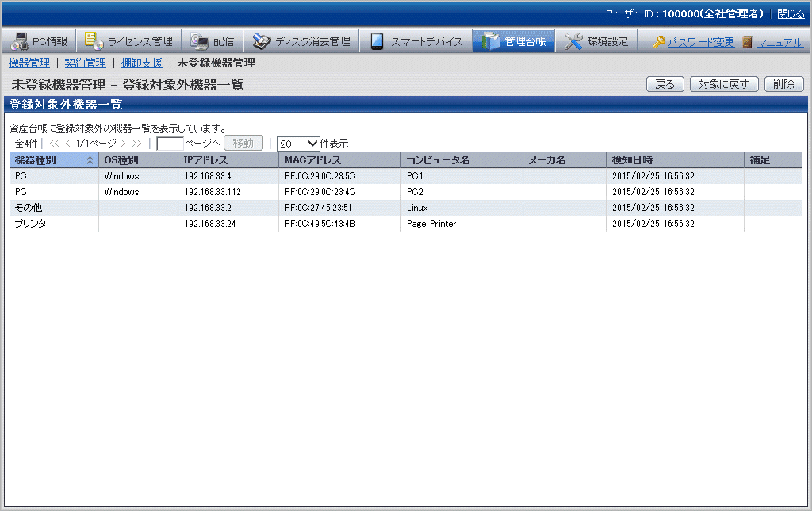Expand the 20件表示 rows-per-page dropdown

[298, 144]
